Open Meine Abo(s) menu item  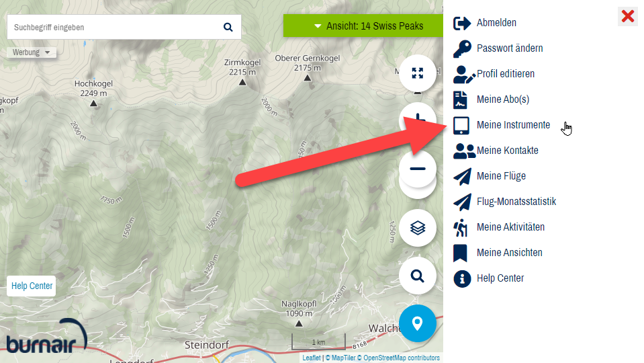pos(503,99)
